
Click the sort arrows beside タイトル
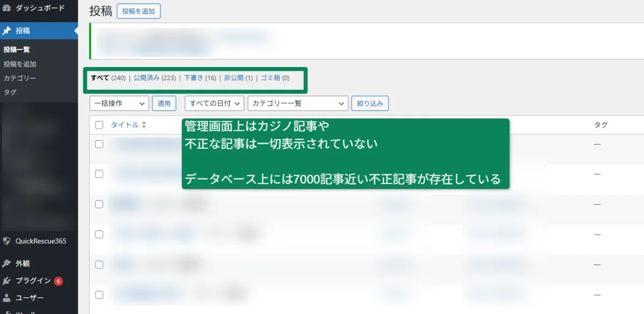(144, 125)
